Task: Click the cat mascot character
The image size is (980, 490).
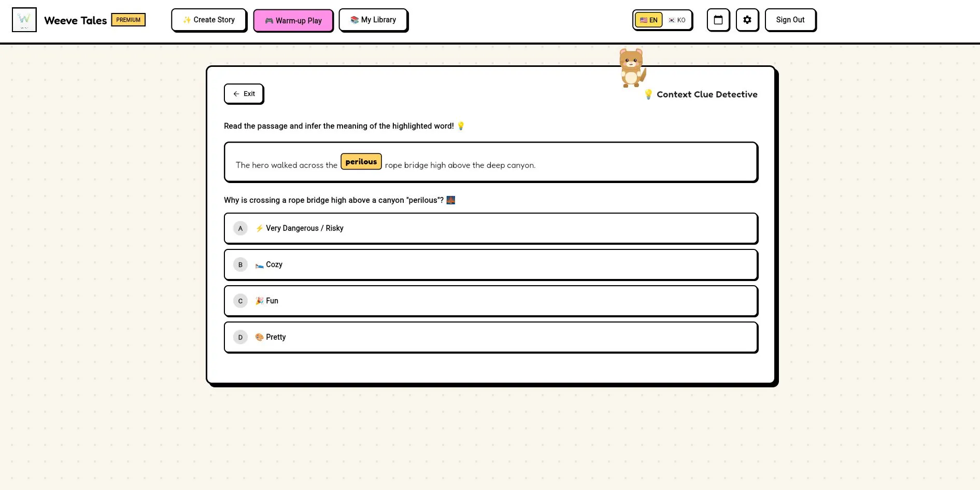Action: (632, 68)
